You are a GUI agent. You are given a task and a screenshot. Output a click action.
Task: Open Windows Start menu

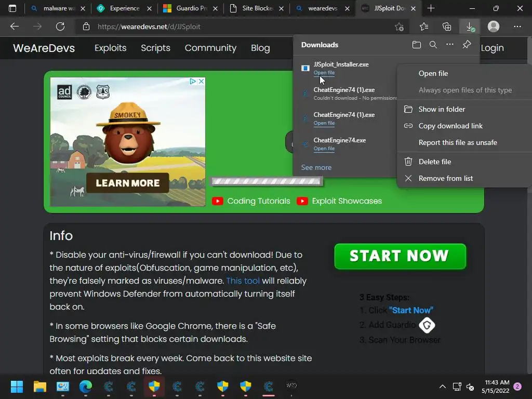click(17, 386)
